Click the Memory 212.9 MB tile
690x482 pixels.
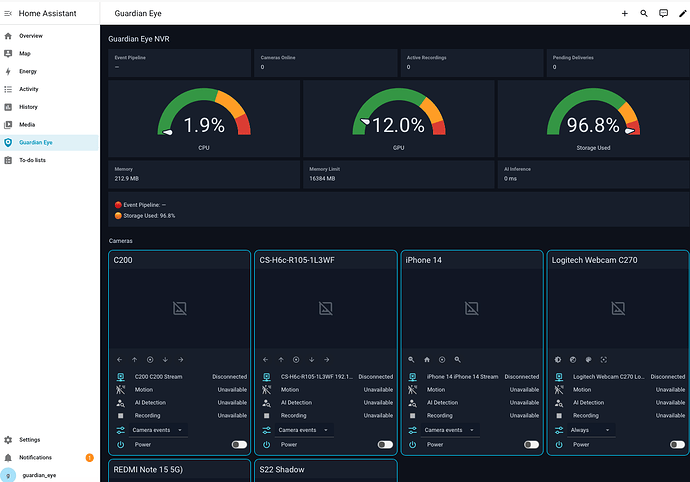(204, 174)
